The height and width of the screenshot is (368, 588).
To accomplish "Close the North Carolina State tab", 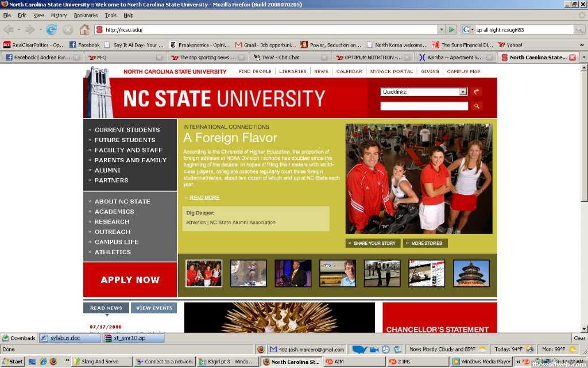I will (572, 57).
